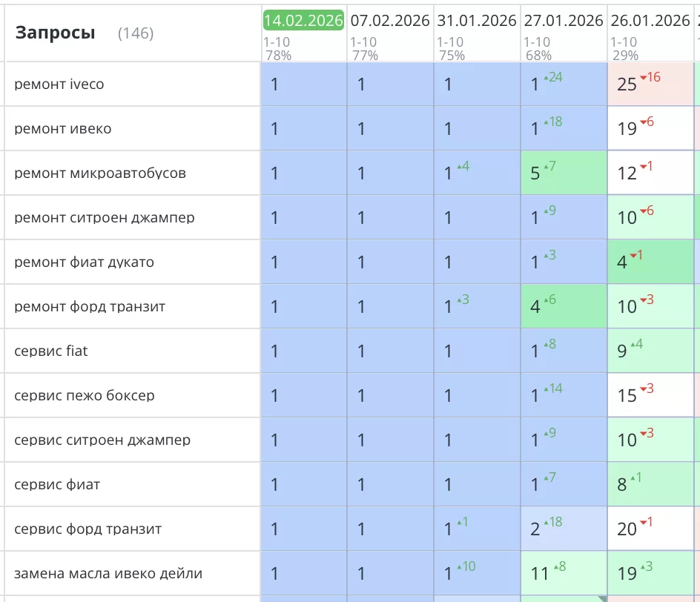Viewport: 700px width, 602px height.
Task: Click the 'сервис форд транзит' query
Action: click(88, 529)
